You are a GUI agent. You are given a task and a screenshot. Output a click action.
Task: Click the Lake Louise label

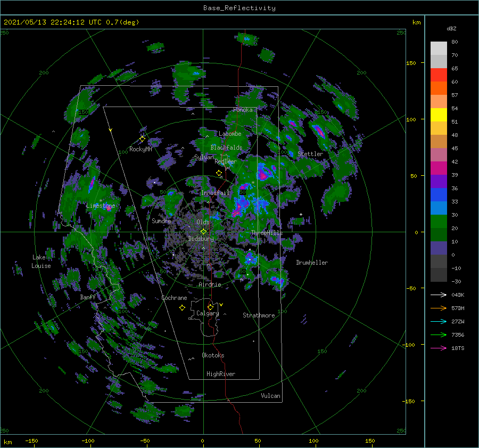tap(41, 262)
